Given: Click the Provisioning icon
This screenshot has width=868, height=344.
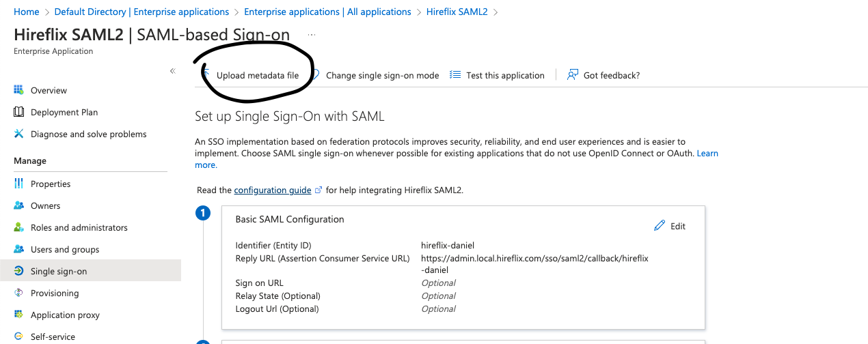Looking at the screenshot, I should 18,293.
